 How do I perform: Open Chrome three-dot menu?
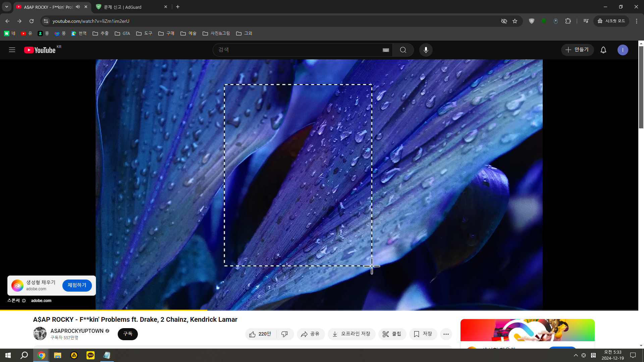tap(637, 21)
